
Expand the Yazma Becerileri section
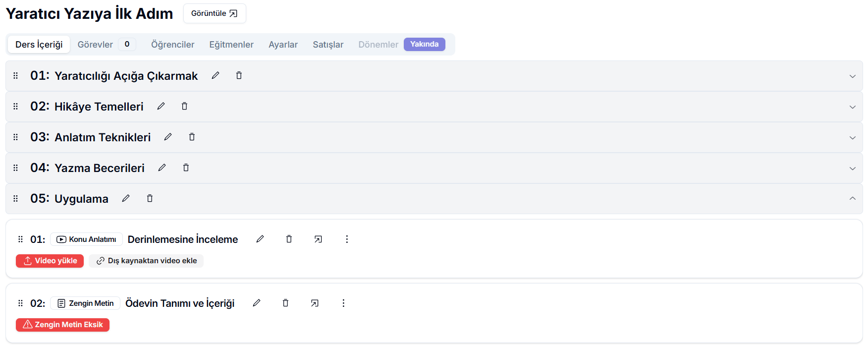click(852, 169)
